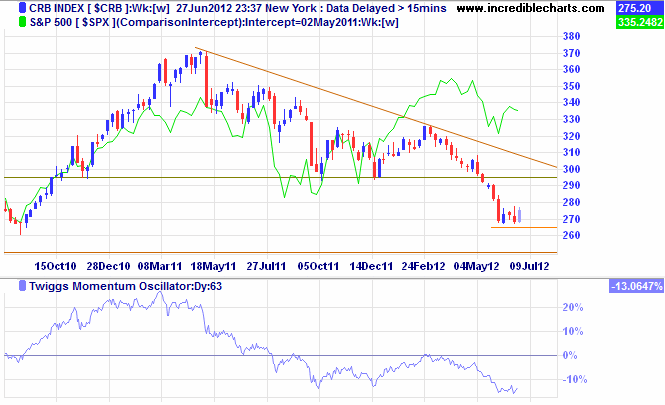The height and width of the screenshot is (405, 665).
Task: Click the 28Dec10 date axis label
Action: pos(108,266)
